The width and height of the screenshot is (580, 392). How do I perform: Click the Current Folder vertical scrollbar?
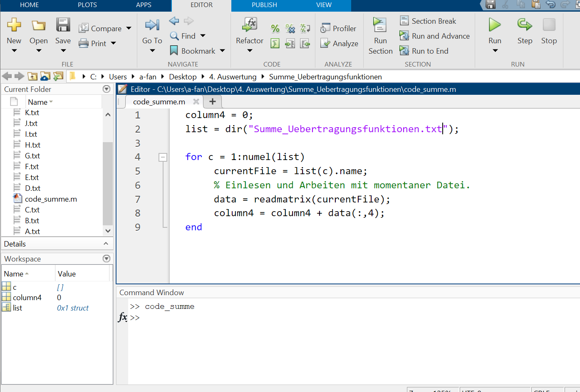pos(108,183)
